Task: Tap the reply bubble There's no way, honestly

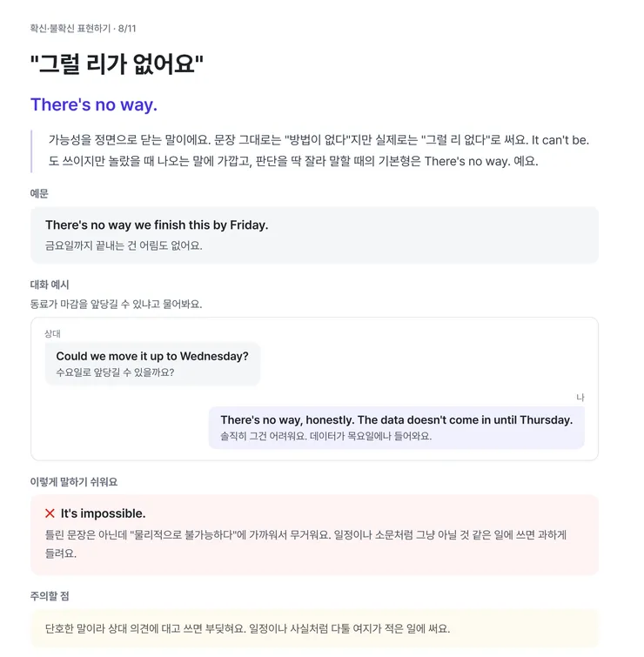Action: (397, 427)
